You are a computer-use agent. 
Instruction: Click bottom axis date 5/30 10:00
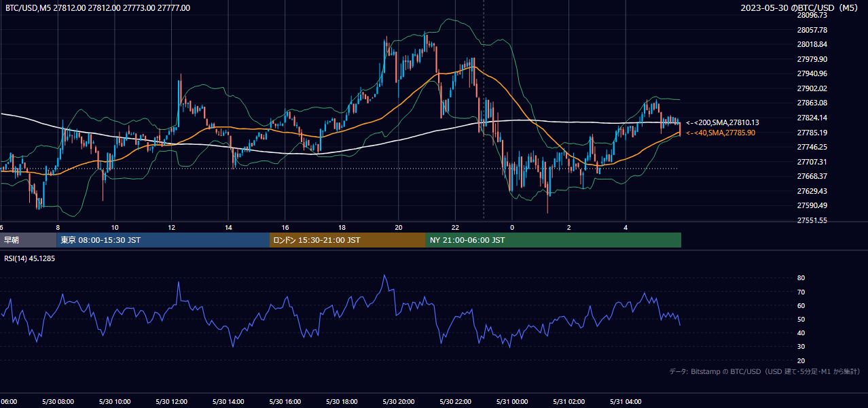click(115, 402)
